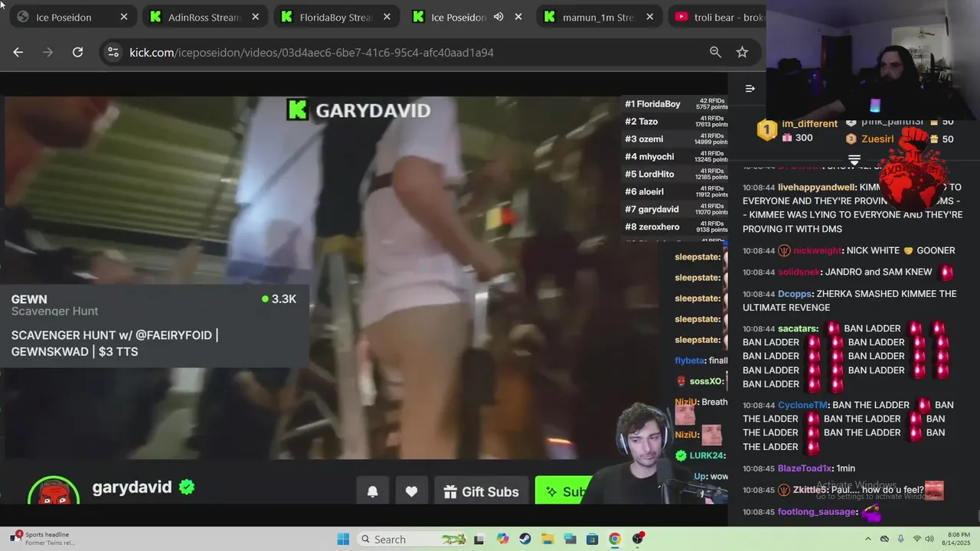The height and width of the screenshot is (551, 980).
Task: View site information icon in address bar
Action: tap(113, 52)
